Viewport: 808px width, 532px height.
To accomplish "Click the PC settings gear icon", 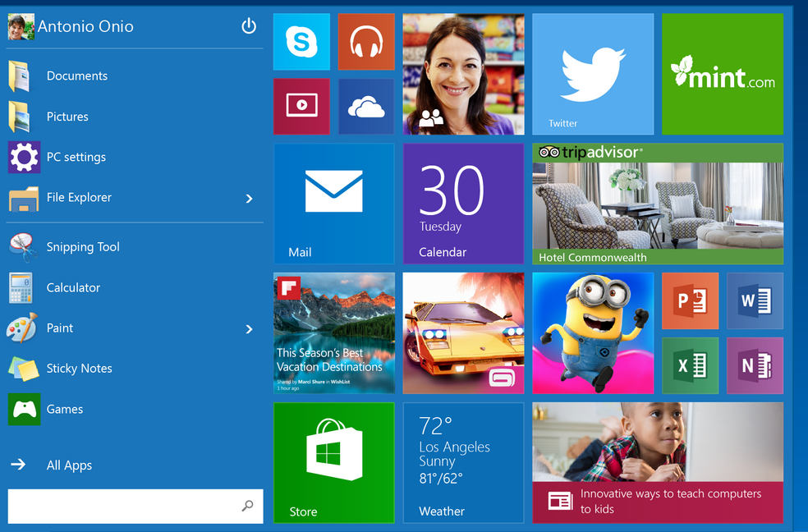I will coord(24,157).
